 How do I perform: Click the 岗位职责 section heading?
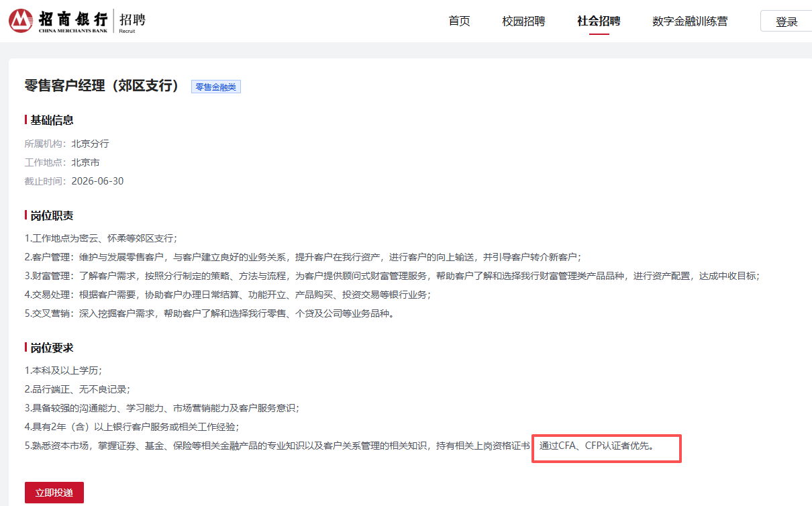[52, 215]
